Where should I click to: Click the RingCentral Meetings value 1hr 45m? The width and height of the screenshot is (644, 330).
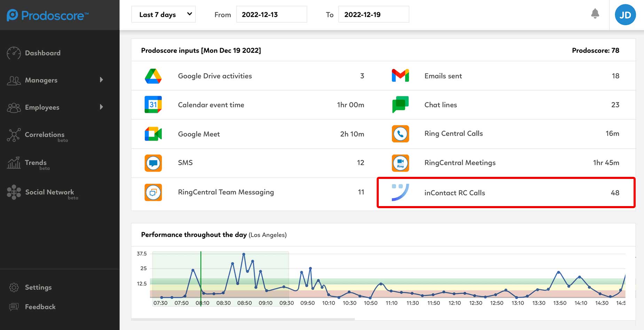coord(606,163)
